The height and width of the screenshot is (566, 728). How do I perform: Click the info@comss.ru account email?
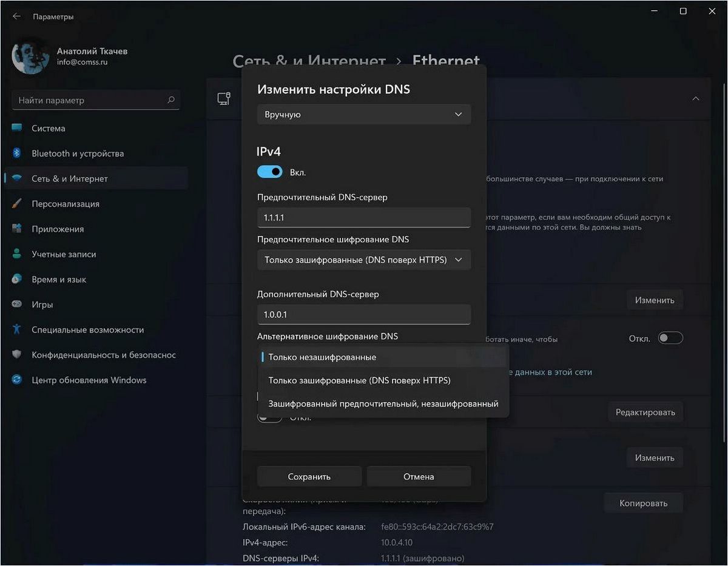(82, 62)
